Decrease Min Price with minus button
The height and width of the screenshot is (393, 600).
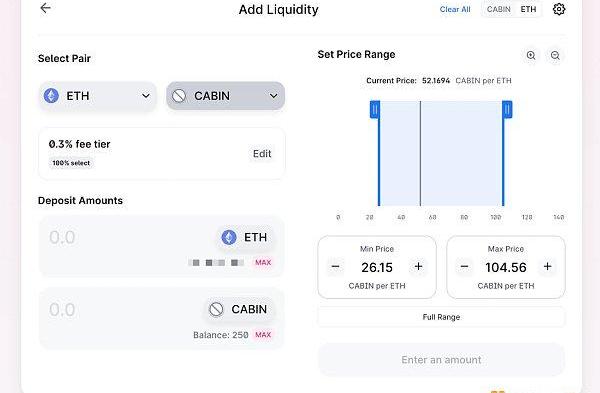pos(335,266)
